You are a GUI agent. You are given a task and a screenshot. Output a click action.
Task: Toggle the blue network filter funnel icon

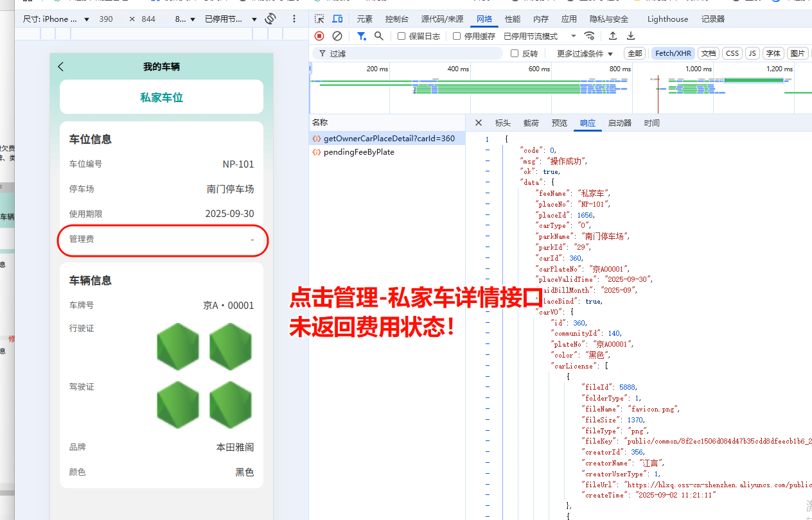362,36
